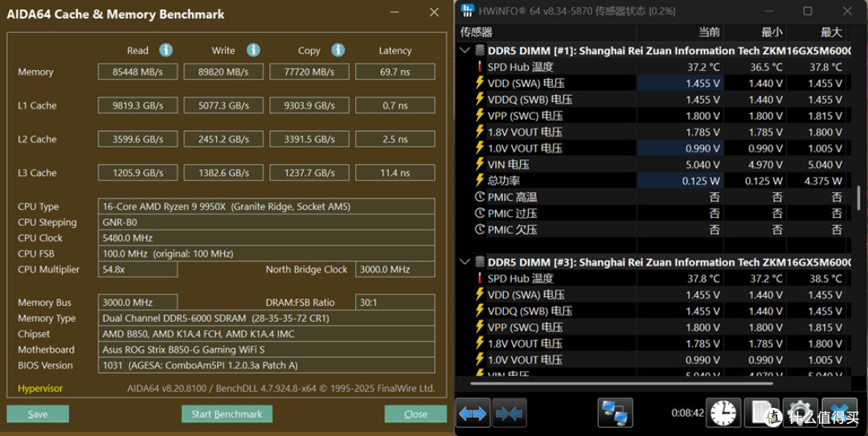Click CPU Multiplier value 54.8x
868x436 pixels.
point(138,269)
